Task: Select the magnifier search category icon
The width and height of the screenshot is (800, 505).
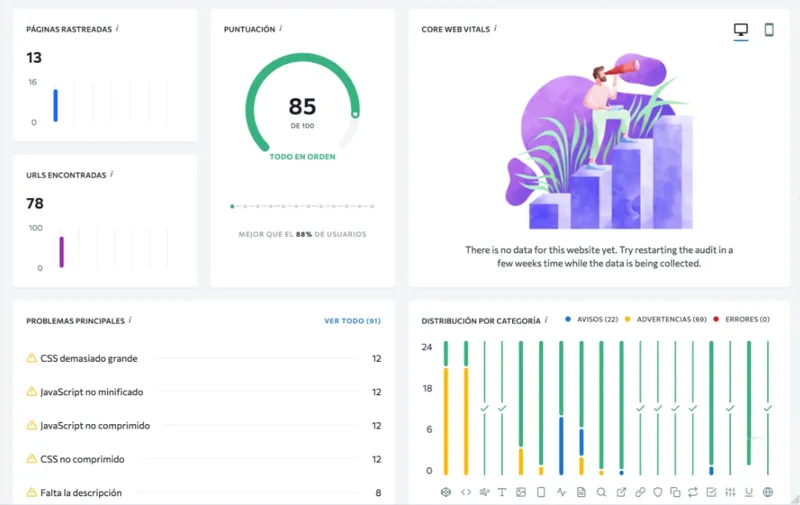Action: (x=601, y=492)
